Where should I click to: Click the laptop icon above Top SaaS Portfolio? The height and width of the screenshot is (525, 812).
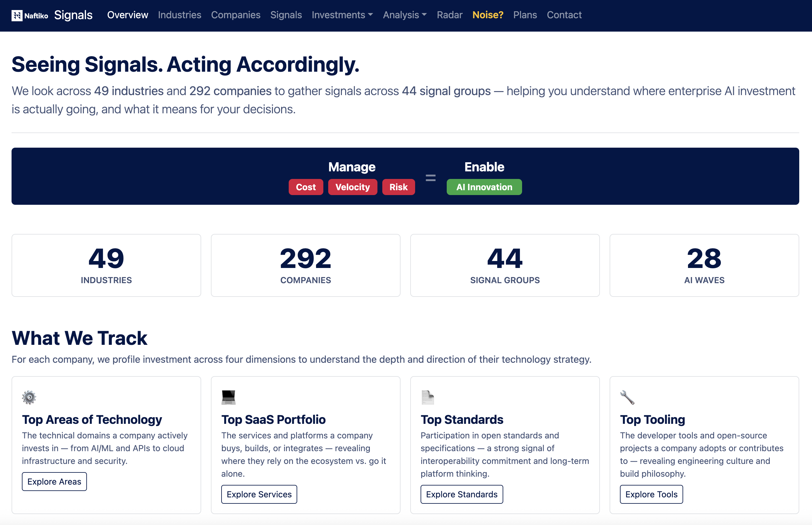click(x=229, y=397)
